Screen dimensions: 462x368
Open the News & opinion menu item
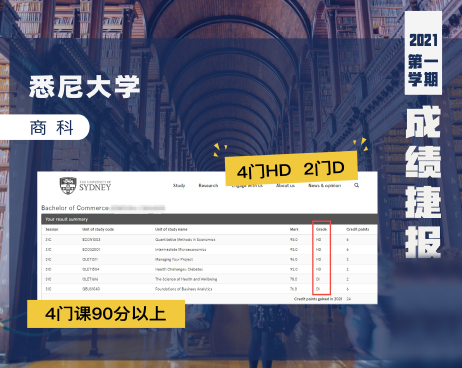click(325, 185)
